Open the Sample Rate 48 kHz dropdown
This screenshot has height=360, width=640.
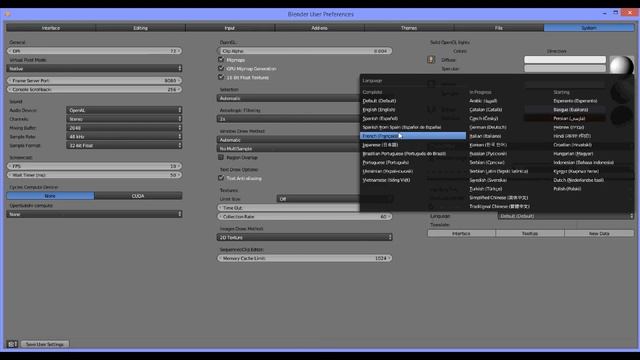coord(124,137)
